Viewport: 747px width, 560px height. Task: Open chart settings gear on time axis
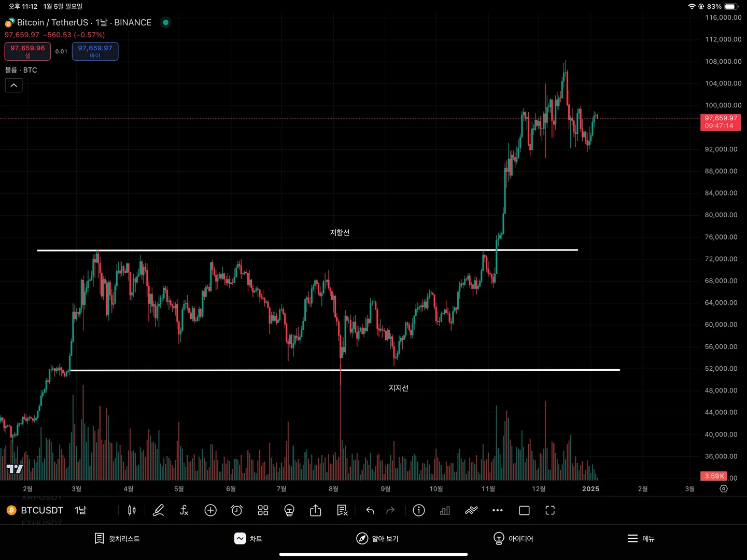[x=724, y=489]
